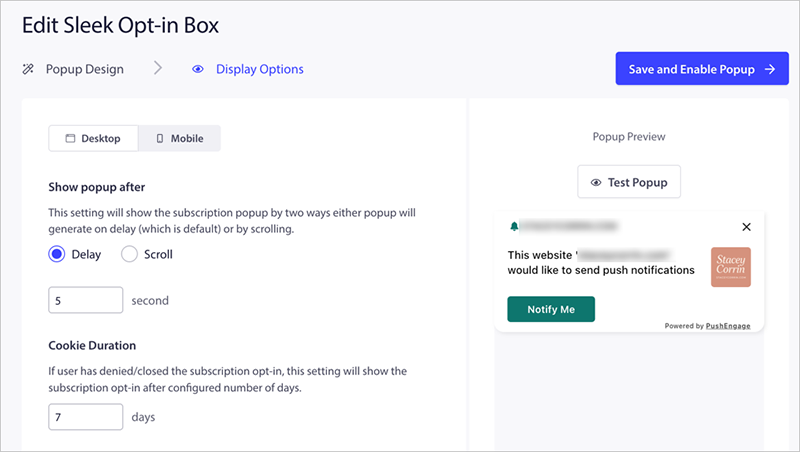The image size is (800, 452).
Task: Go back to the Popup Design step
Action: (84, 70)
